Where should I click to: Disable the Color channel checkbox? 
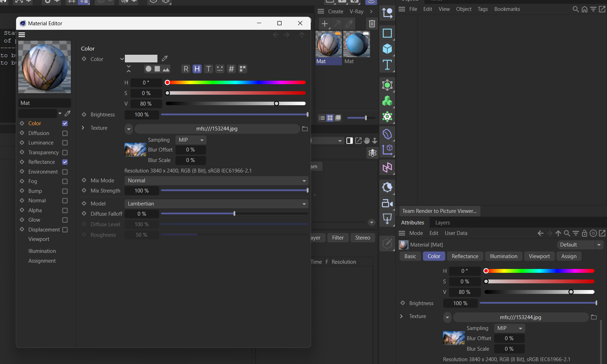(65, 123)
